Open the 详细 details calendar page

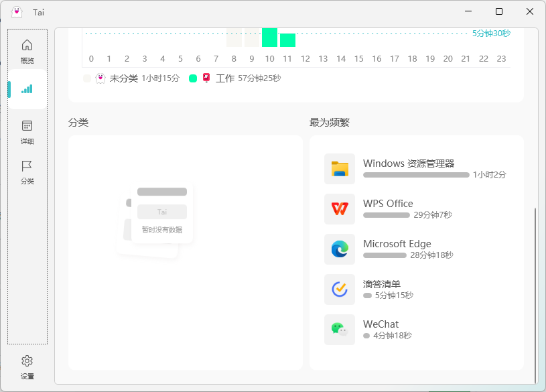pyautogui.click(x=27, y=132)
